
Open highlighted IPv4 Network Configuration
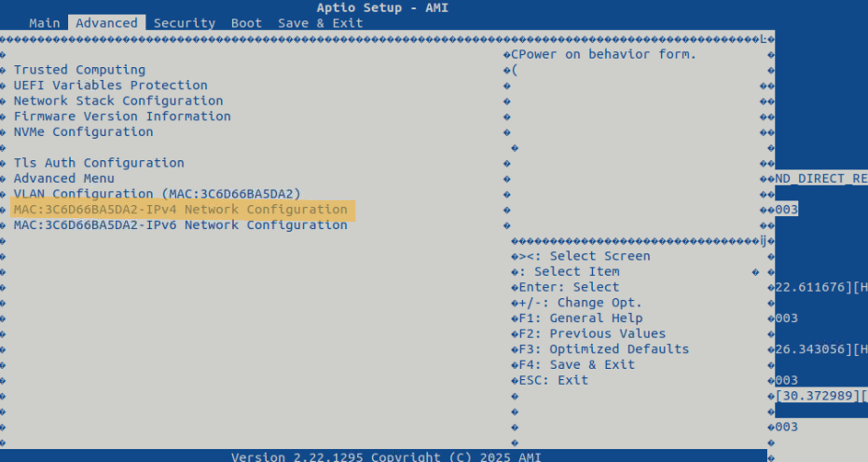tap(180, 210)
